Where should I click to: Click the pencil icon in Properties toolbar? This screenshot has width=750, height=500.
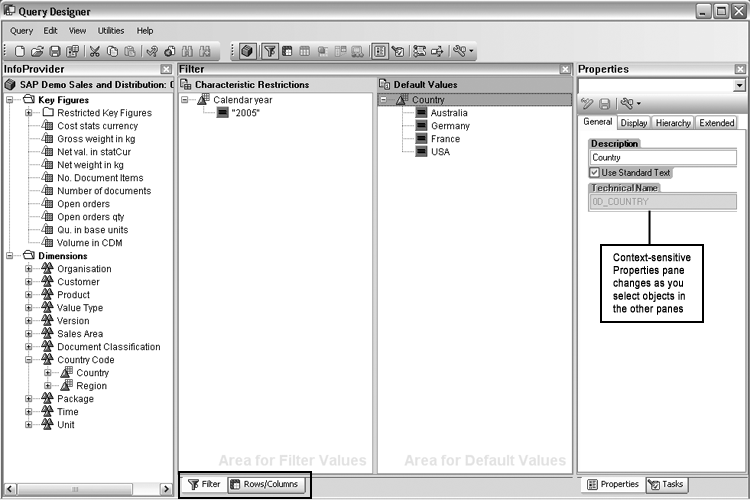point(587,103)
